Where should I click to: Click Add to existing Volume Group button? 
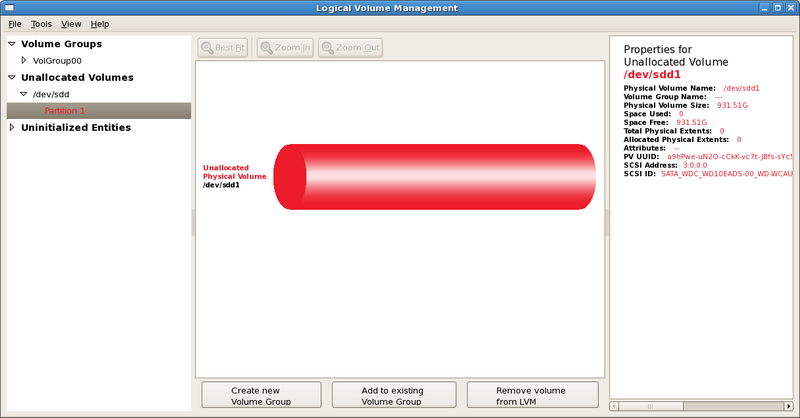click(394, 395)
